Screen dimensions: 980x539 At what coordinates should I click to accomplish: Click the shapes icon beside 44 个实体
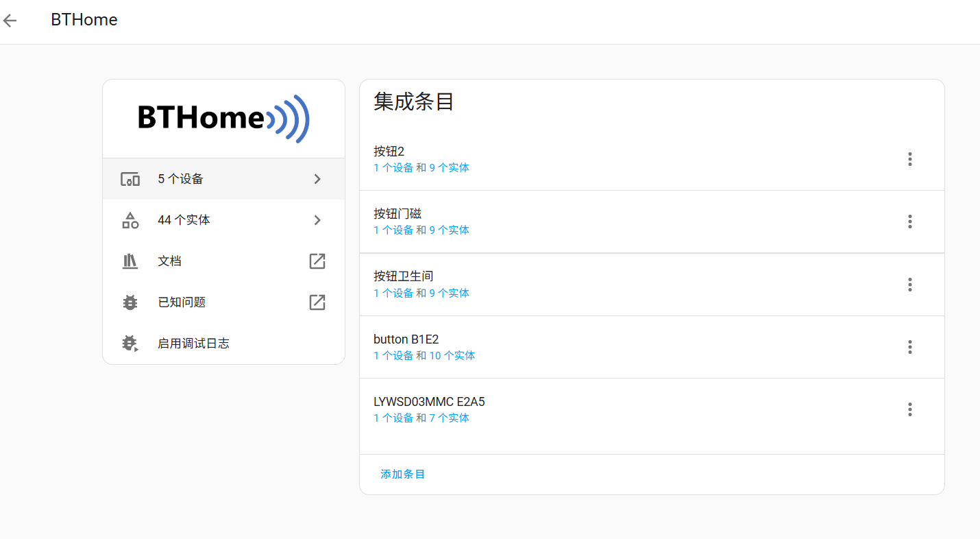click(130, 220)
